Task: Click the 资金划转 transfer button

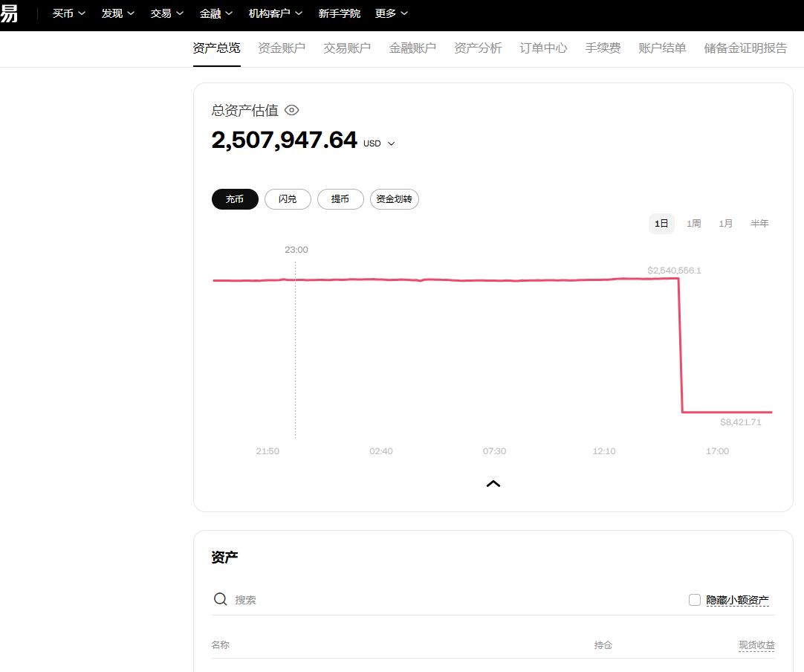Action: tap(394, 199)
